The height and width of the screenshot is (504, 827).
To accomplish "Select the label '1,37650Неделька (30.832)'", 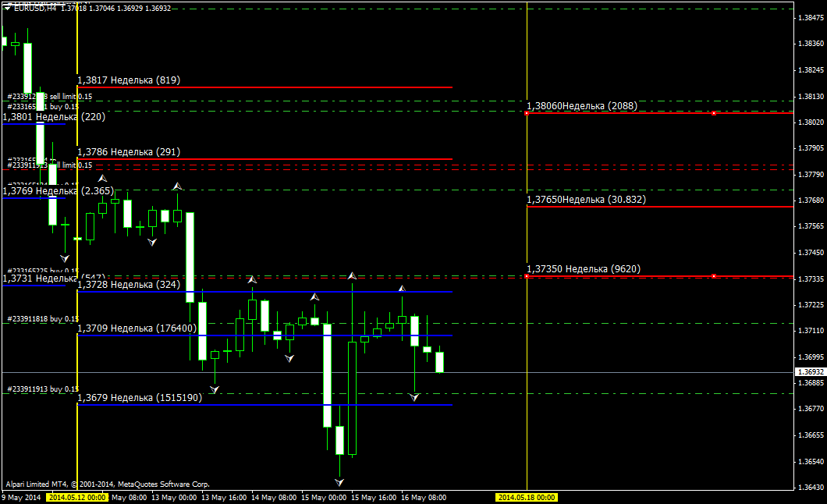I will coord(587,200).
